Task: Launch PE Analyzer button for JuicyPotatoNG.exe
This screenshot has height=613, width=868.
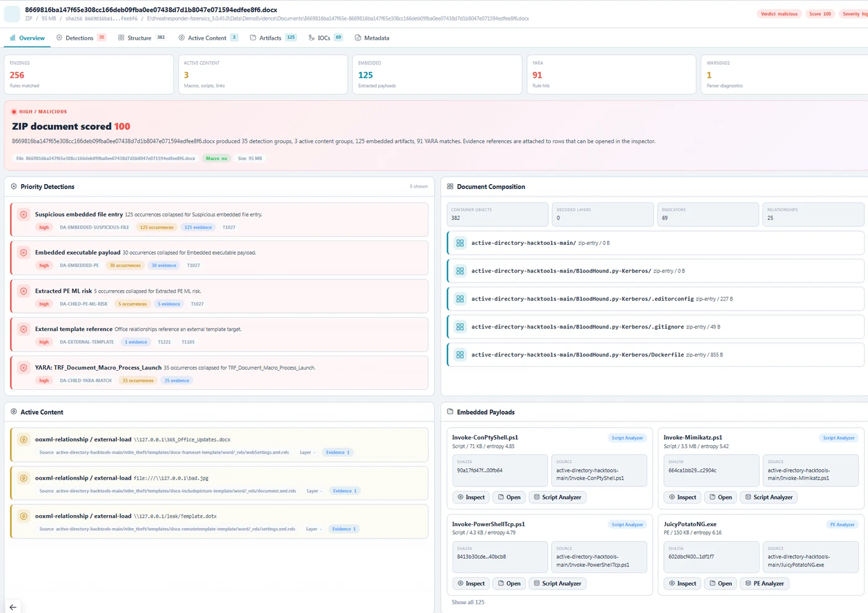Action: 764,583
